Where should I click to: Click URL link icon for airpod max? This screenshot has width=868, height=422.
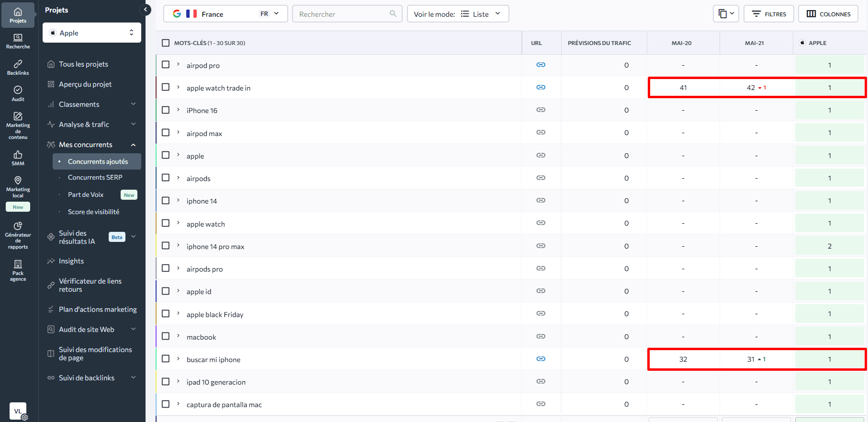541,132
